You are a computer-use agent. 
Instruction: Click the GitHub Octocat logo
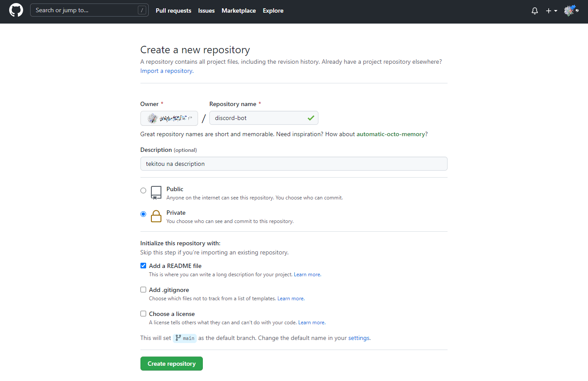coord(16,10)
